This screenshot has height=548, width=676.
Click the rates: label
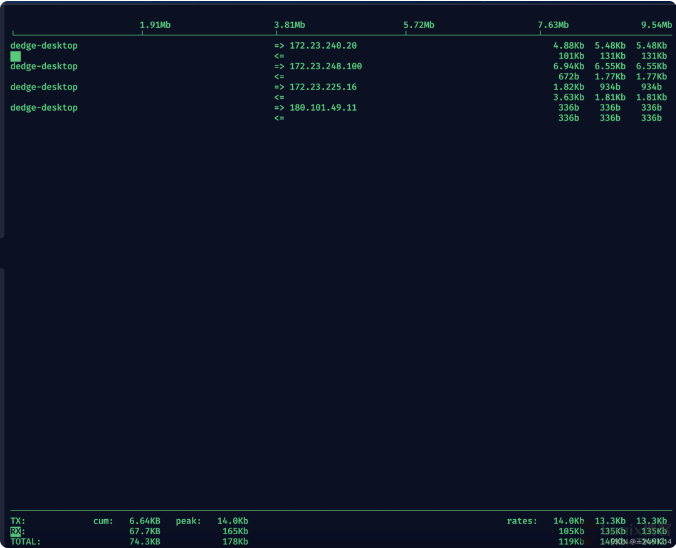522,521
